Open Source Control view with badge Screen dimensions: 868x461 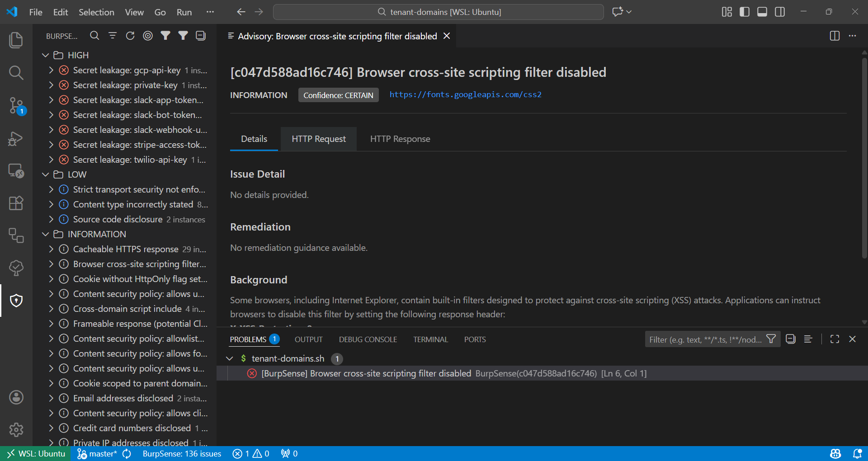16,105
